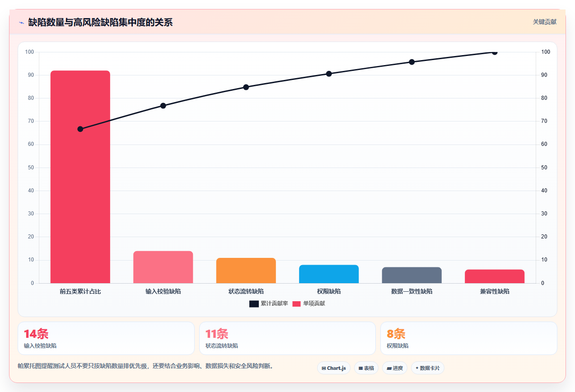Click the icon inside the 表格 chip
This screenshot has height=392, width=575.
pyautogui.click(x=360, y=369)
